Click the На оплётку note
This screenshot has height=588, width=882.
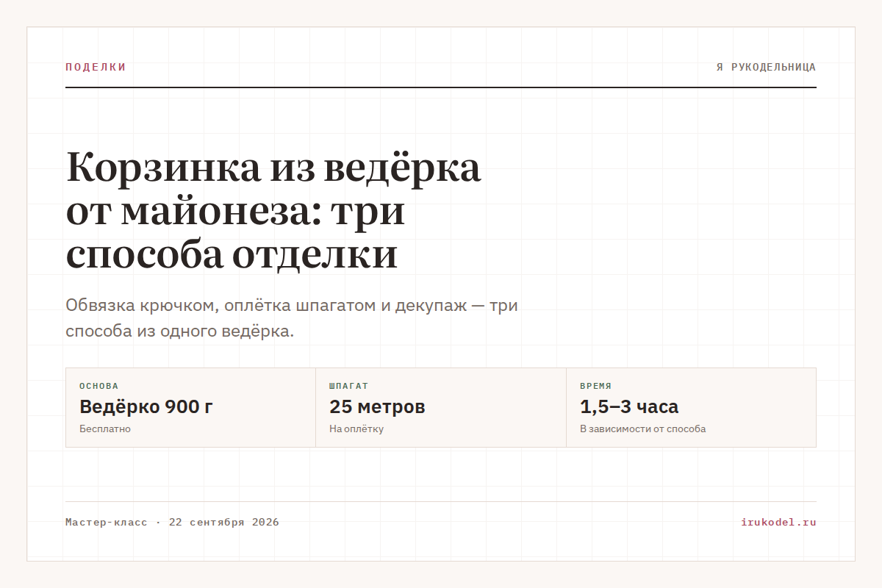pyautogui.click(x=356, y=429)
